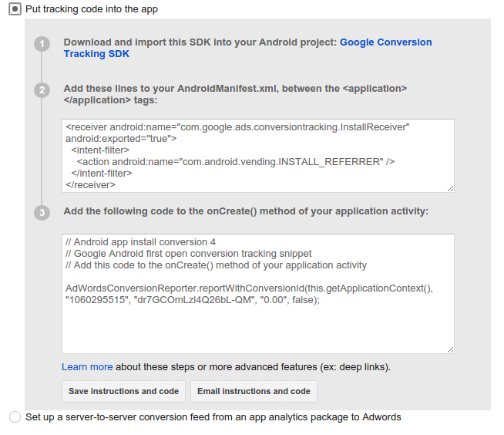Choose the server-to-server conversion feed radio button
Viewport: 504px width, 435px height.
15,417
